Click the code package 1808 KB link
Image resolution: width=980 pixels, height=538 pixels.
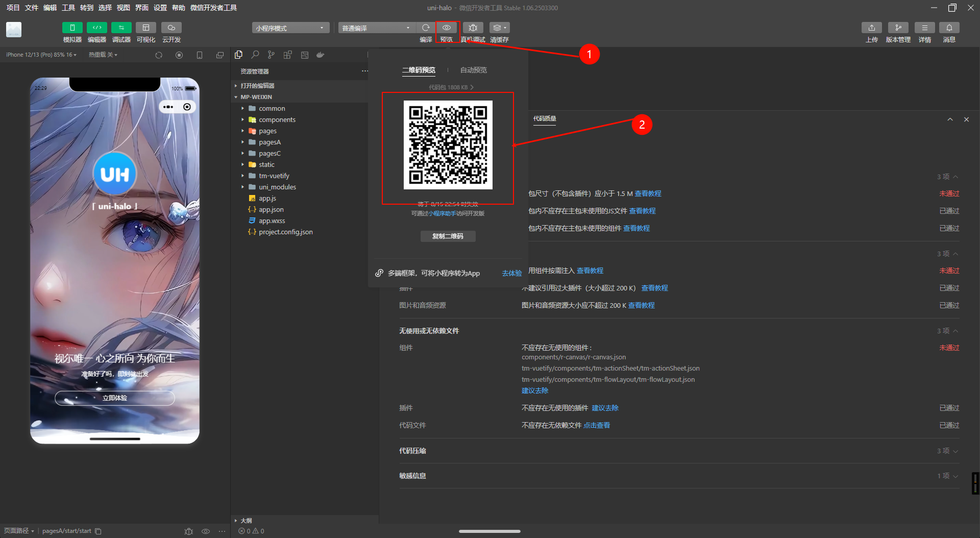click(451, 87)
